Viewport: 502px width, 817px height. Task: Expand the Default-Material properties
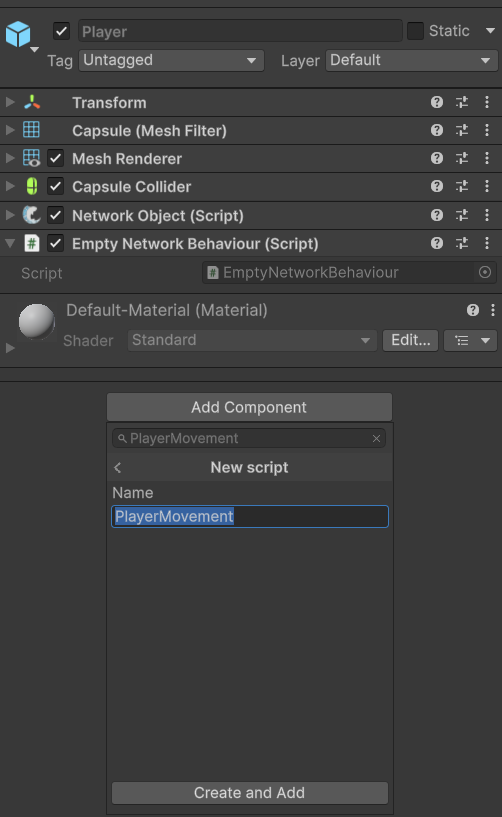pyautogui.click(x=10, y=348)
